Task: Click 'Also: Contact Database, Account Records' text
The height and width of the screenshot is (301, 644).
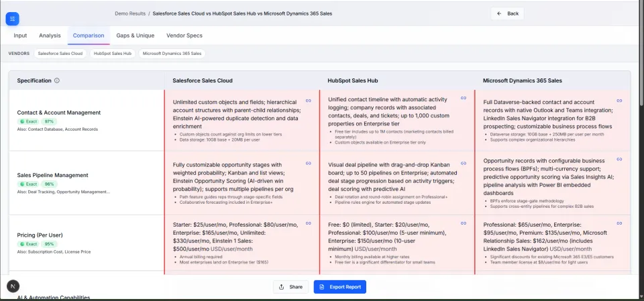Action: (x=58, y=129)
